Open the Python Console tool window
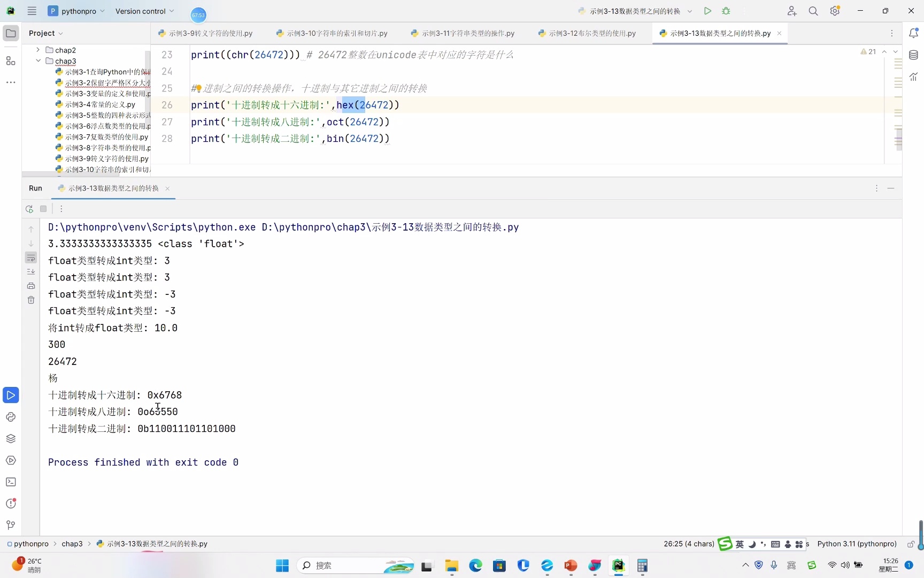The image size is (924, 578). pyautogui.click(x=11, y=417)
